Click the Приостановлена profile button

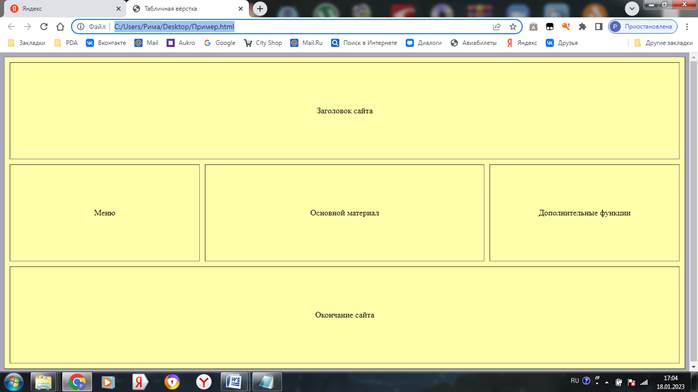coord(643,27)
